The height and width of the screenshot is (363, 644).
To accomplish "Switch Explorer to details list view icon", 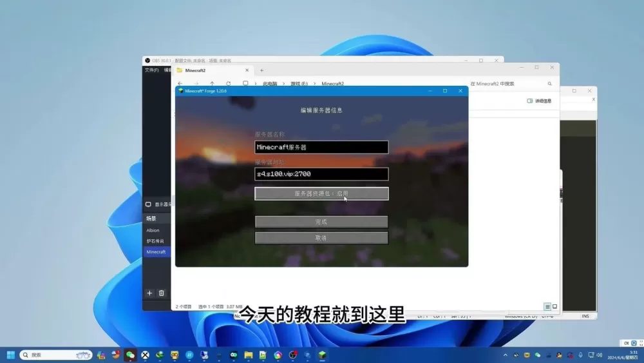I will point(547,307).
